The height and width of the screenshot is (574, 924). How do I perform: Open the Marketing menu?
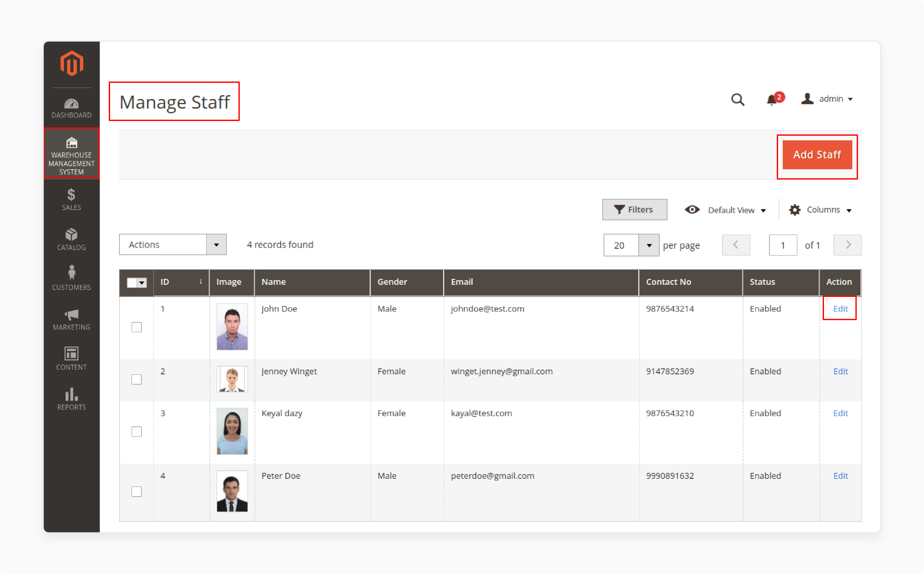pyautogui.click(x=71, y=319)
